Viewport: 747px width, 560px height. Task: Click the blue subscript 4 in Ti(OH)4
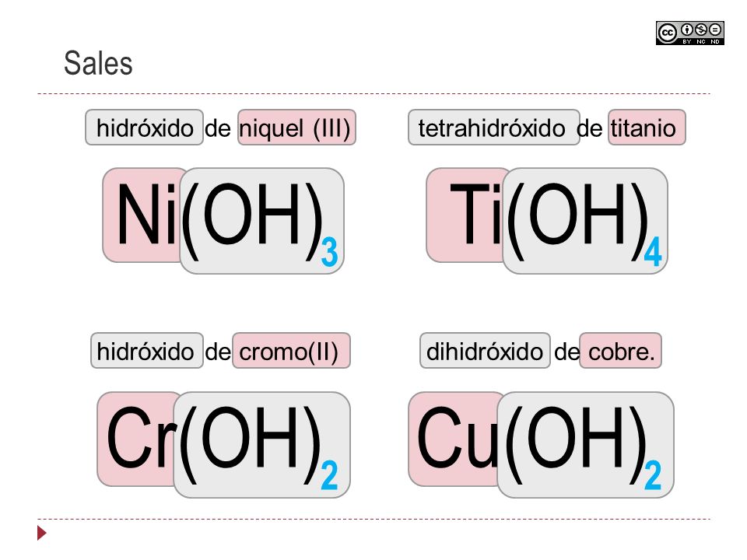[x=653, y=251]
